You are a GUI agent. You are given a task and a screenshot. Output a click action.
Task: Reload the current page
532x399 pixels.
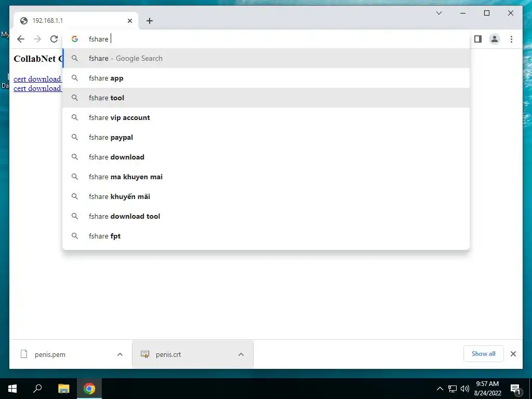pos(54,39)
